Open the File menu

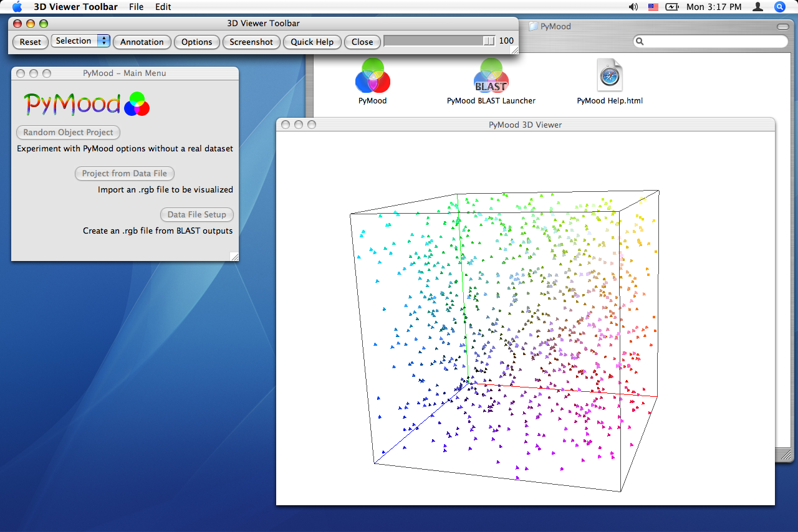click(x=136, y=7)
